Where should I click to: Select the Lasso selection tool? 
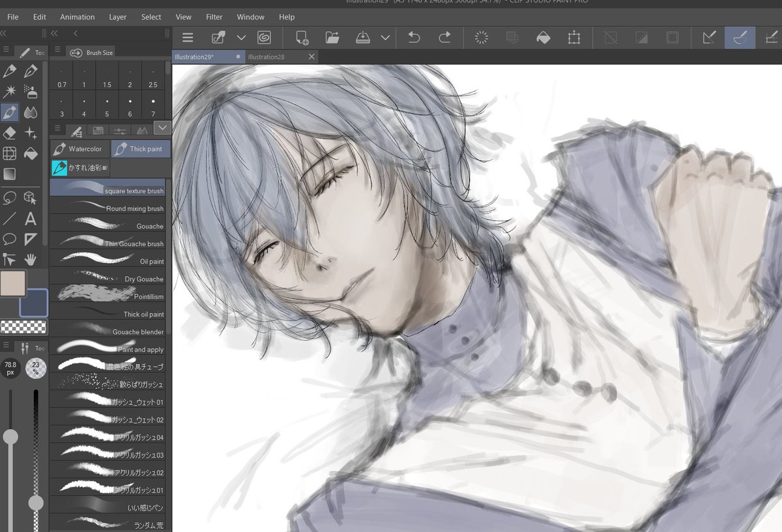coord(10,197)
